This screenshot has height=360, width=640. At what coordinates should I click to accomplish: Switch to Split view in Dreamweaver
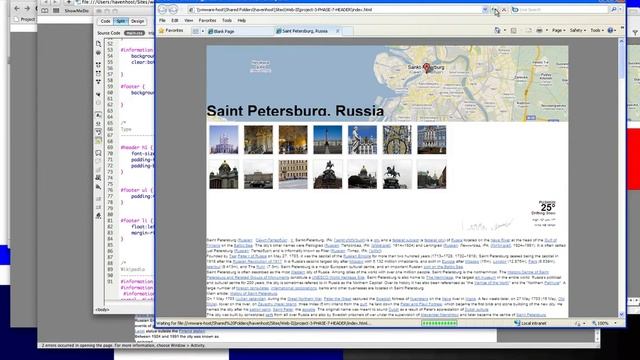tap(120, 21)
